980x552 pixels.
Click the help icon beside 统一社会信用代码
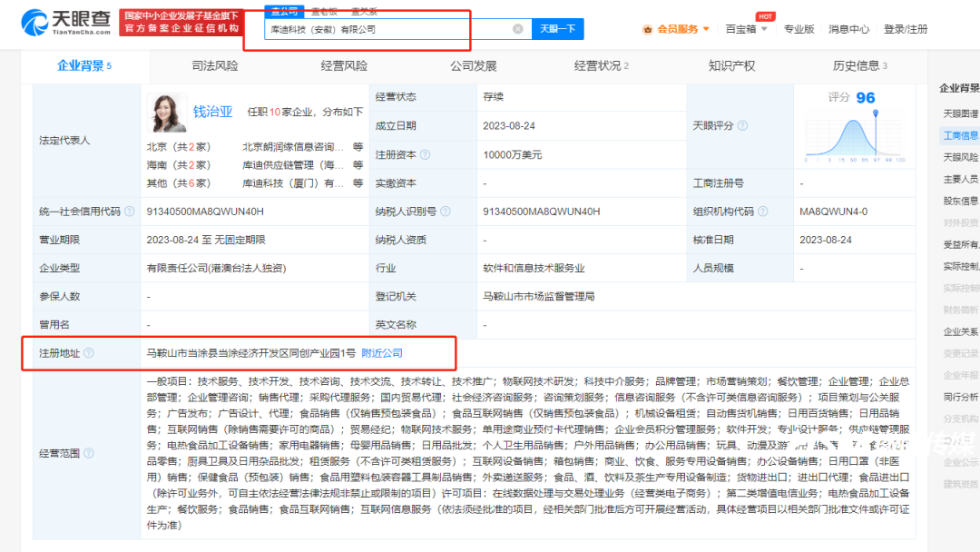(x=130, y=212)
